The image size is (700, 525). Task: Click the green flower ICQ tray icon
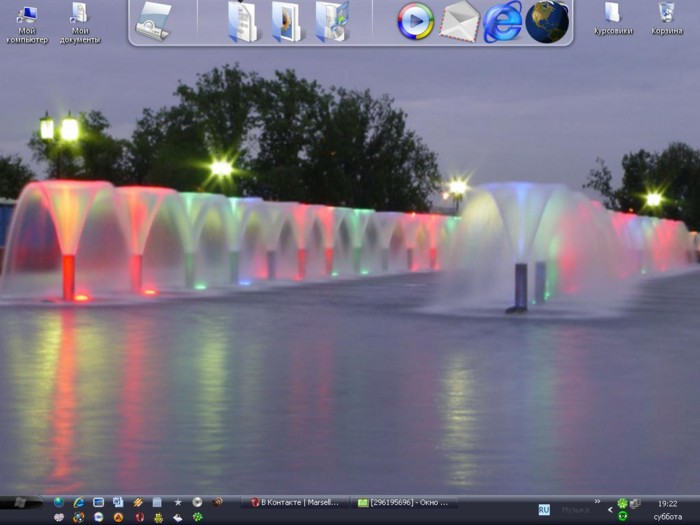coord(622,503)
